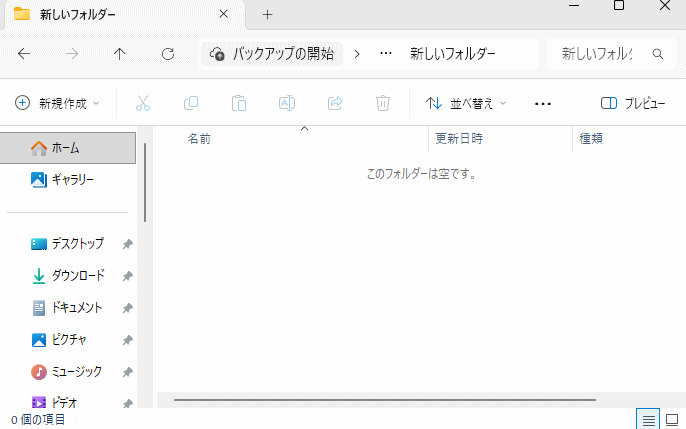The height and width of the screenshot is (429, 686).
Task: Click the Delete trash can icon
Action: pyautogui.click(x=382, y=103)
